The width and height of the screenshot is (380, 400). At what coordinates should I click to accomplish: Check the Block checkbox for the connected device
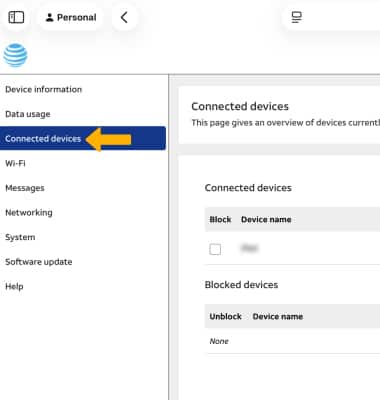pos(215,249)
